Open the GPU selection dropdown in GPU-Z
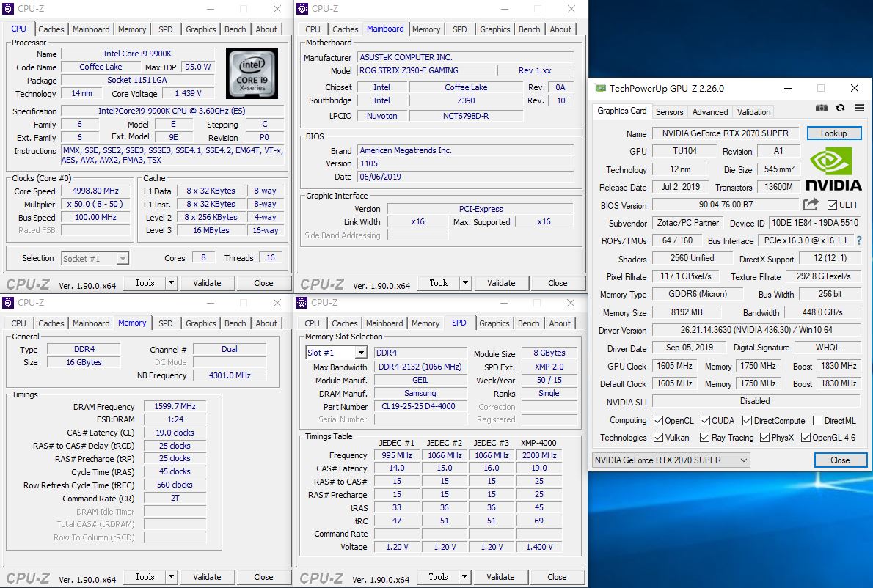 point(671,460)
